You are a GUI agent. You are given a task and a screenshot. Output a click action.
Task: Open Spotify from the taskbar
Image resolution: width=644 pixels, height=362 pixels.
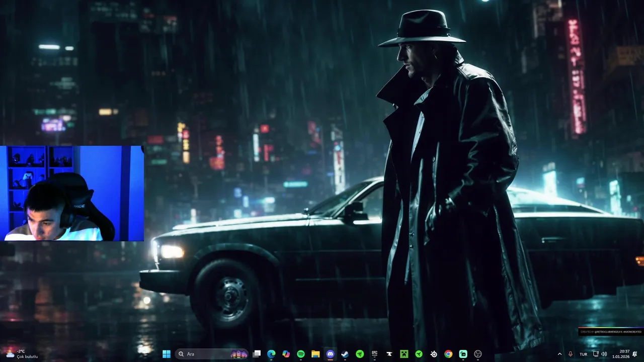(301, 354)
